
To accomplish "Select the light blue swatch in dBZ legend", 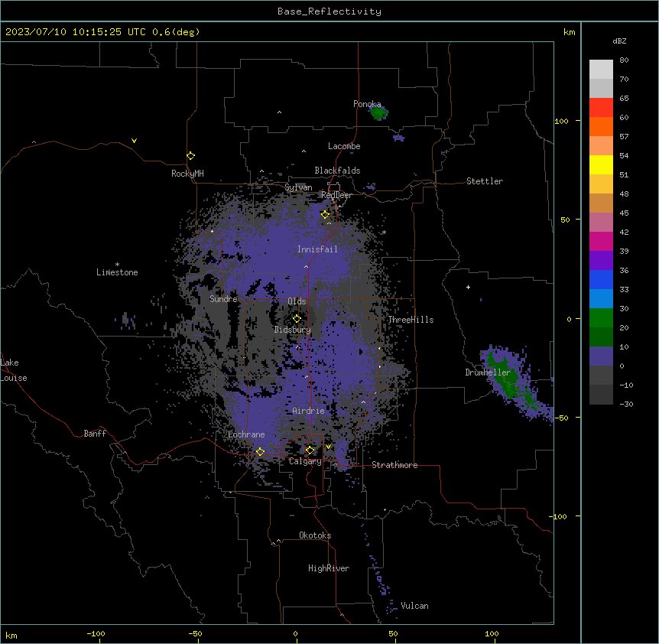I will tap(601, 299).
